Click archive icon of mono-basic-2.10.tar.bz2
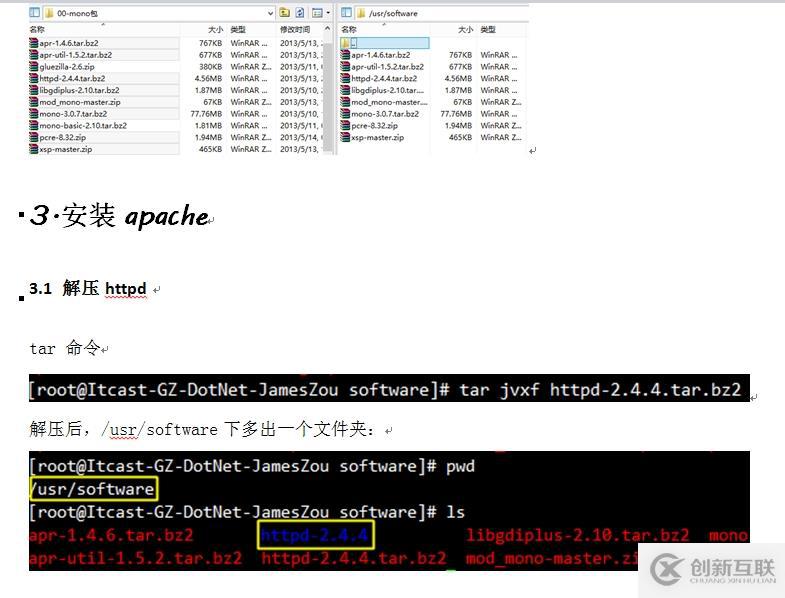 (x=34, y=125)
